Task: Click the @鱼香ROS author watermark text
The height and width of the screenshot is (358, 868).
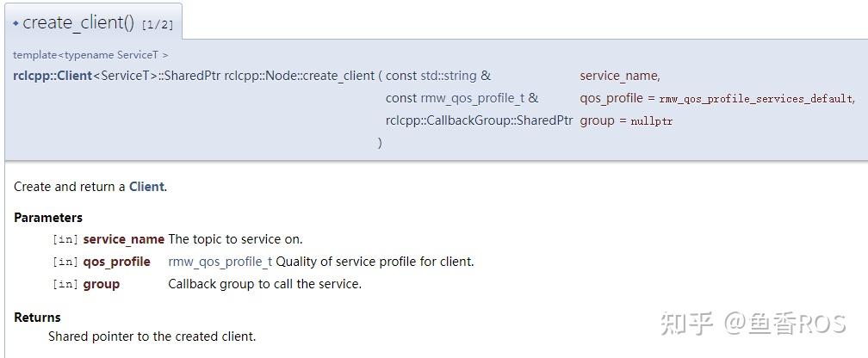Action: (785, 324)
